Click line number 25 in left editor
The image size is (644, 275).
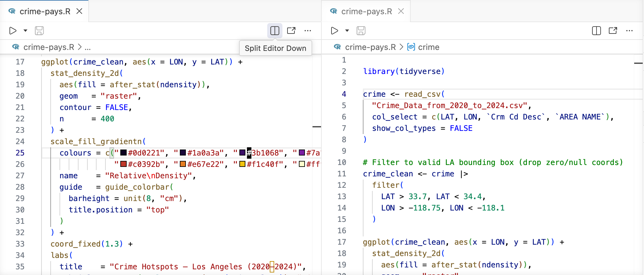[x=20, y=153]
